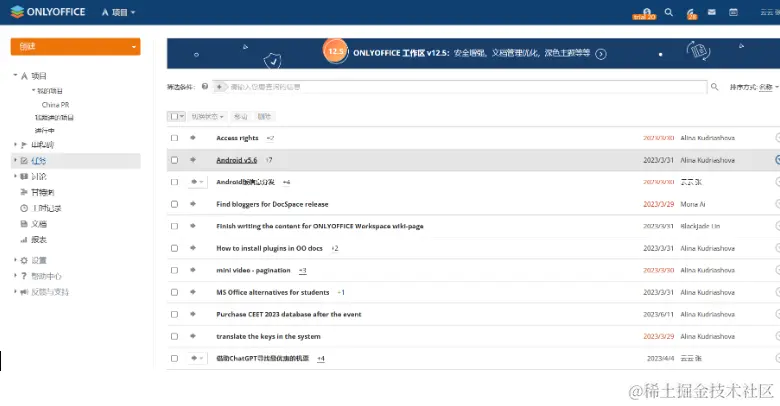Click the document icon for 文档

point(23,224)
